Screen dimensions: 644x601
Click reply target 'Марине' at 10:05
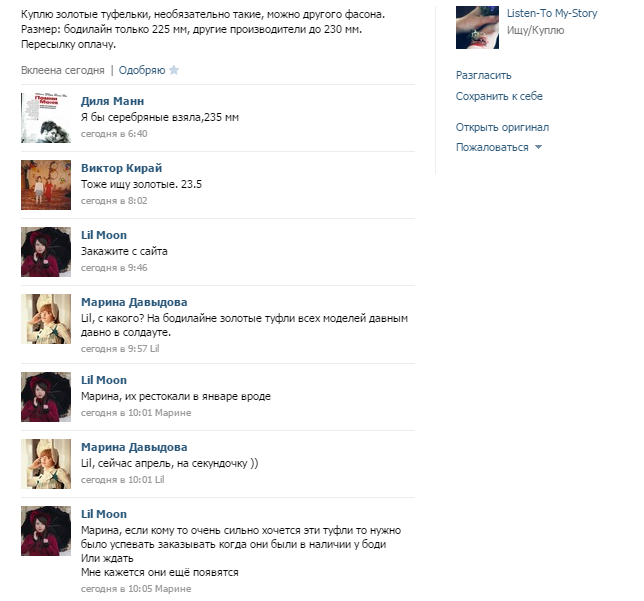coord(173,589)
